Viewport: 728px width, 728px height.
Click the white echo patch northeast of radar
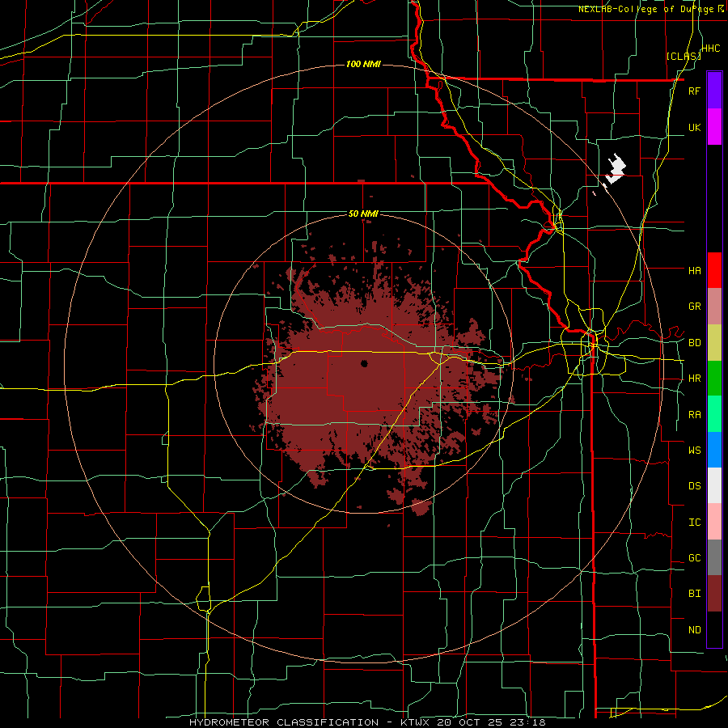pos(616,168)
